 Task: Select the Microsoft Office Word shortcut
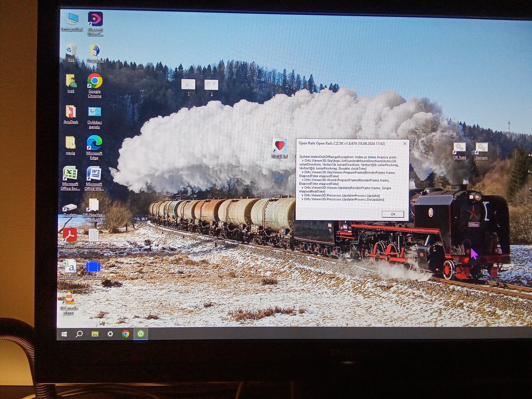94,174
